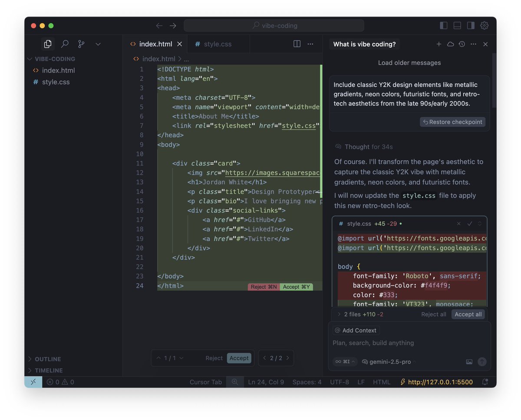Screen dimensions: 521x420
Task: Click Reject in the floating review bar
Action: (214, 358)
